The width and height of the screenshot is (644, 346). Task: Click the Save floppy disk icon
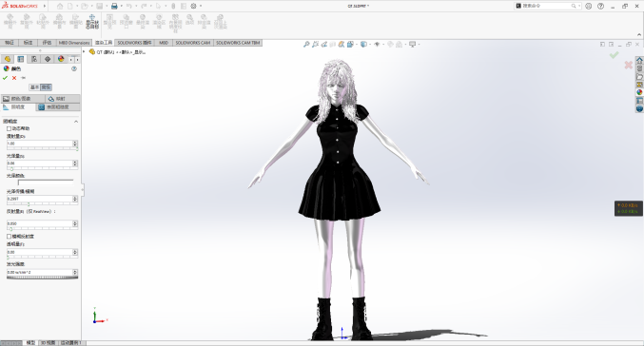(99, 6)
